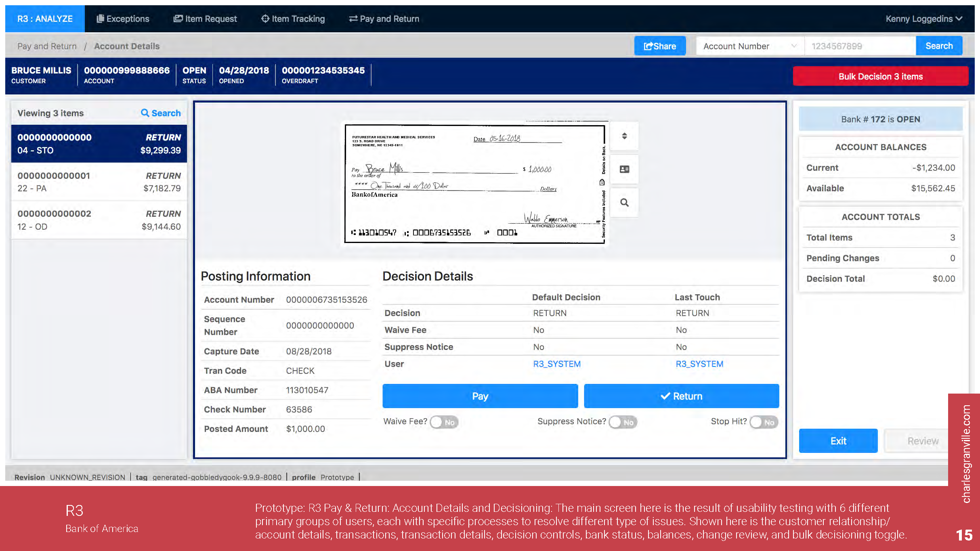The height and width of the screenshot is (551, 980).
Task: Open the Bulk Decision 3 items control
Action: click(880, 76)
